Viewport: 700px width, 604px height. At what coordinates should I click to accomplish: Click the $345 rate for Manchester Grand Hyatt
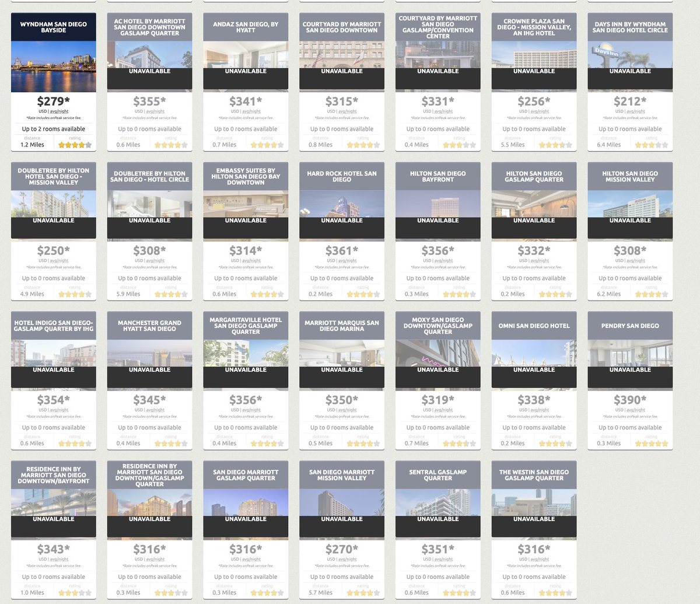(150, 400)
